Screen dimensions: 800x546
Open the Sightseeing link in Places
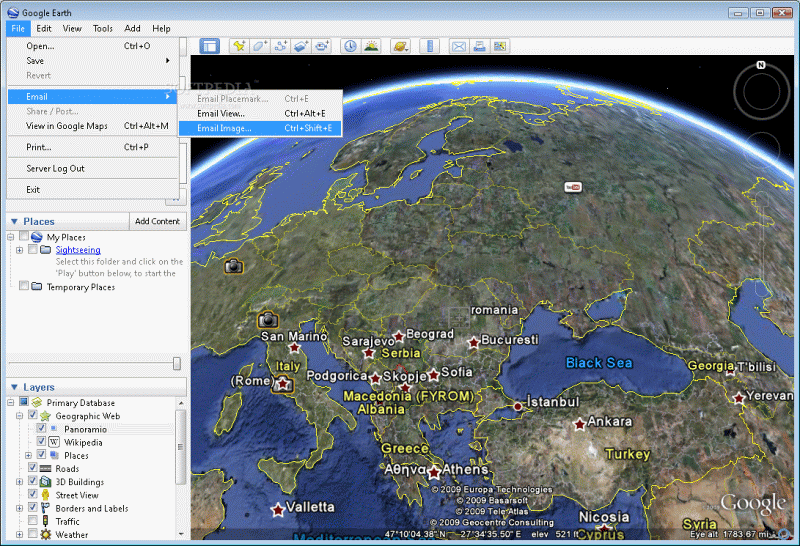(x=78, y=250)
